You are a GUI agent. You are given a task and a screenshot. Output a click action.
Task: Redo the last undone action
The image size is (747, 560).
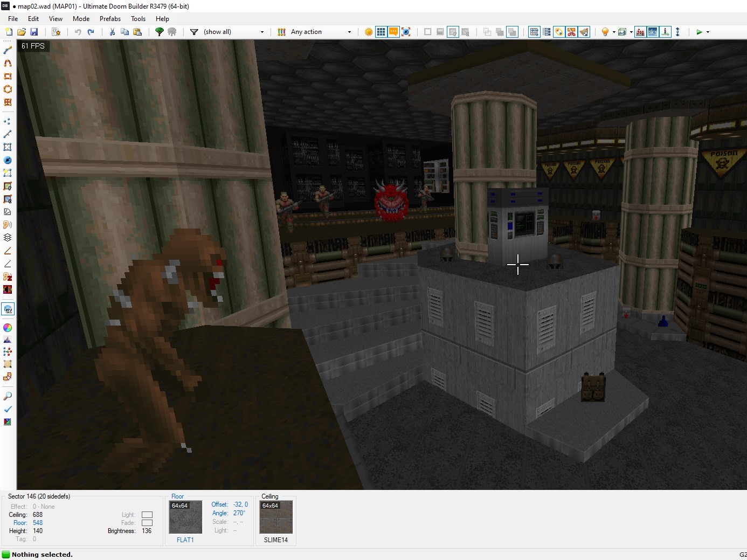click(91, 32)
